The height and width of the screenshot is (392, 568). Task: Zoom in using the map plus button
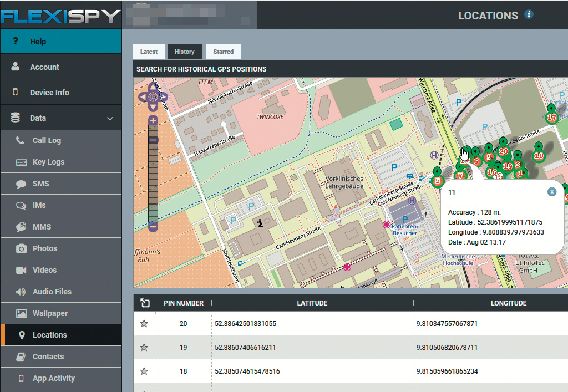153,120
